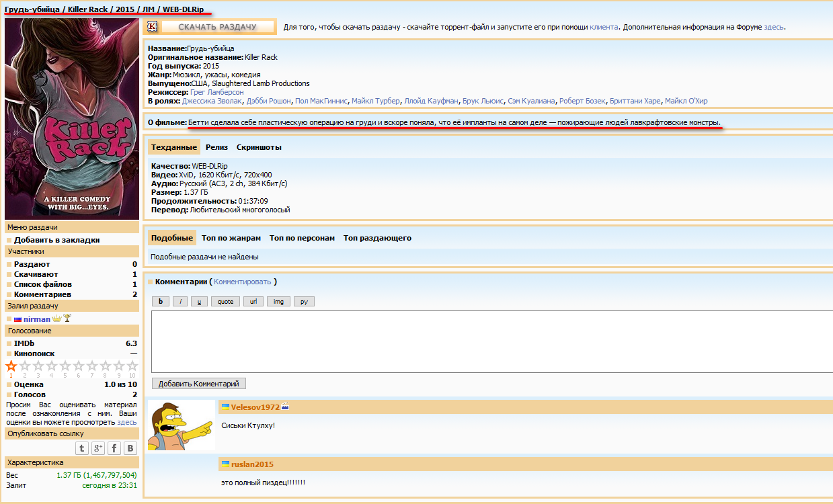This screenshot has height=504, width=833.
Task: Apply bold with the 'b' editor button
Action: click(161, 302)
